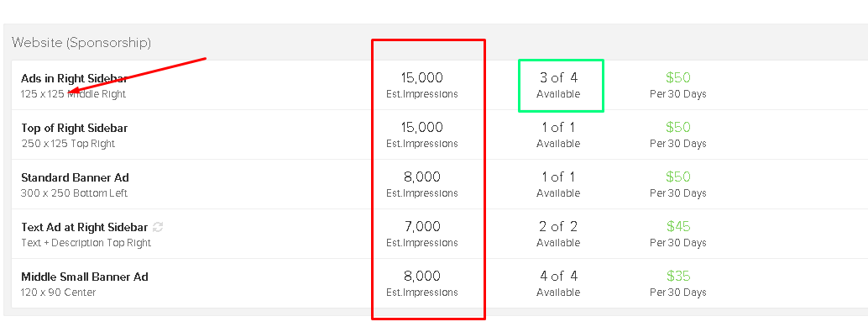The width and height of the screenshot is (868, 327).
Task: Click the refresh icon beside Text Ad at Right Sidebar
Action: click(x=158, y=227)
